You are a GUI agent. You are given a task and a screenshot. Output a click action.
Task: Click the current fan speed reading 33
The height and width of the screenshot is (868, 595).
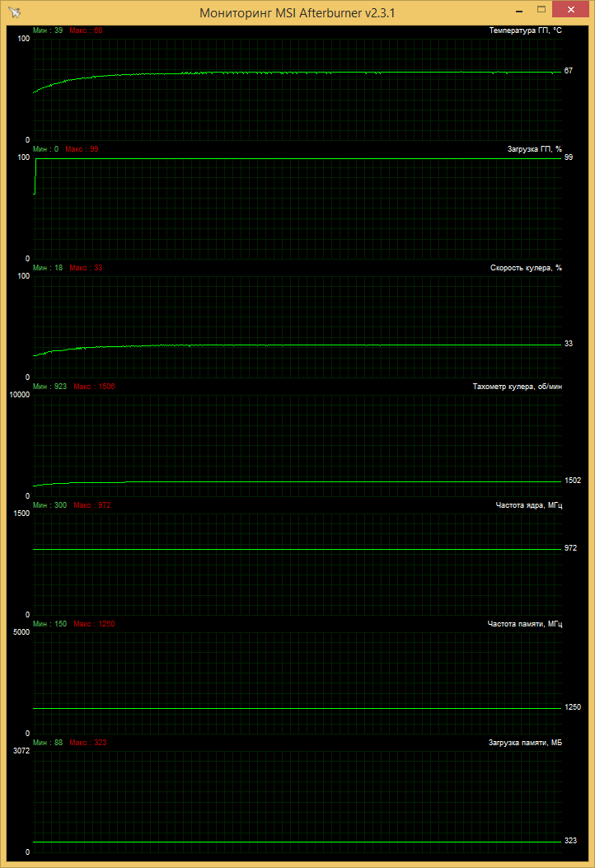pos(569,344)
